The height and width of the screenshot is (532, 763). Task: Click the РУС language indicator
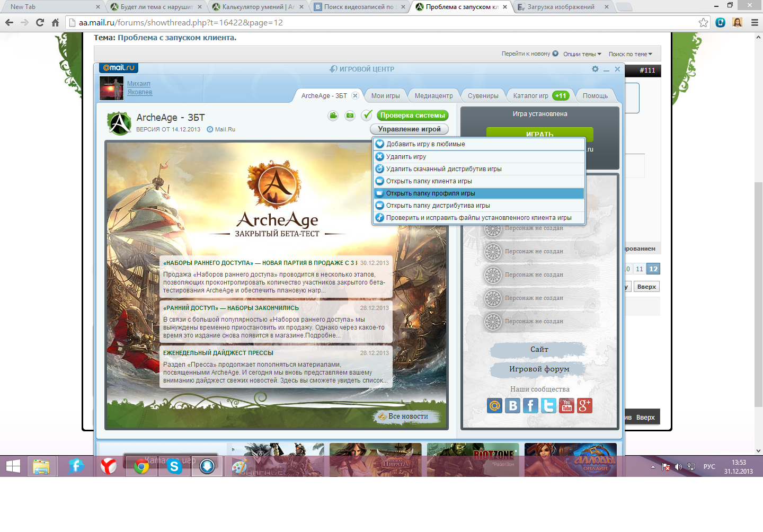(x=709, y=467)
